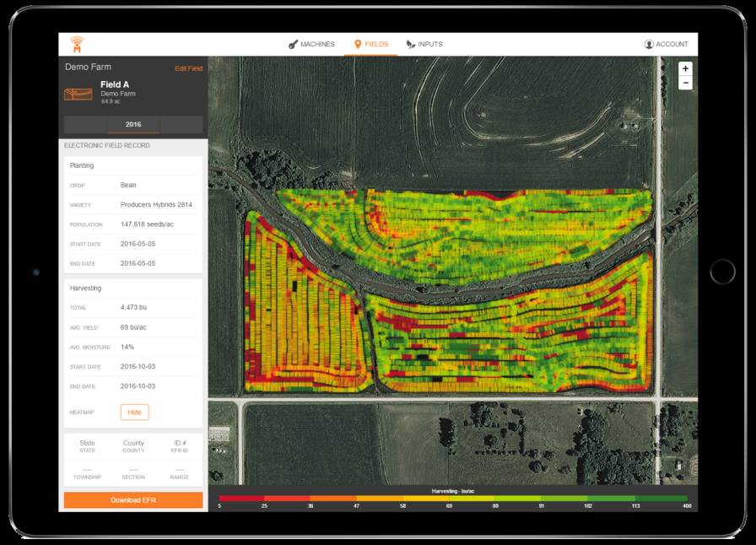
Task: Zoom out on the map
Action: 685,83
